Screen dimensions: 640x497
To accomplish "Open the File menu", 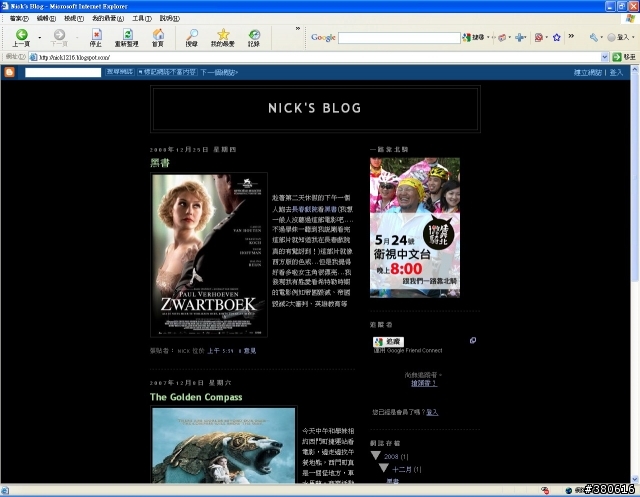I will click(x=19, y=18).
